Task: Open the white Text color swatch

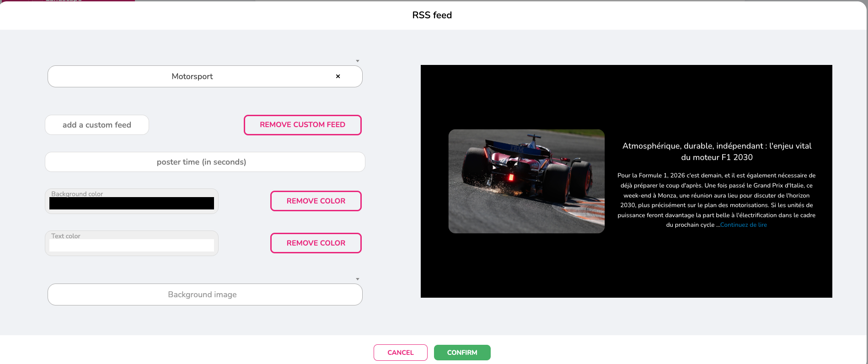Action: [x=132, y=246]
